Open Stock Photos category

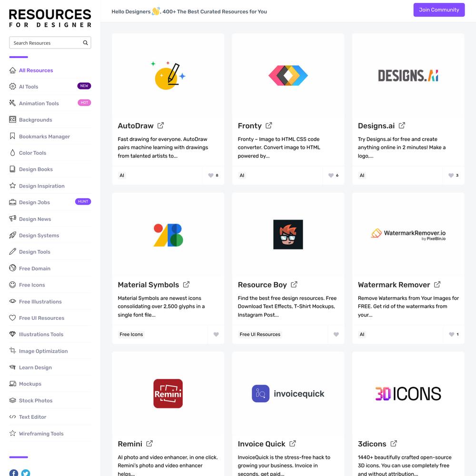36,400
